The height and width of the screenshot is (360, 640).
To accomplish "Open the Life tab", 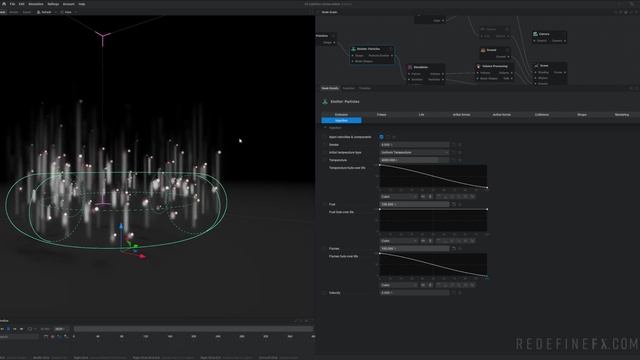I will (x=421, y=115).
